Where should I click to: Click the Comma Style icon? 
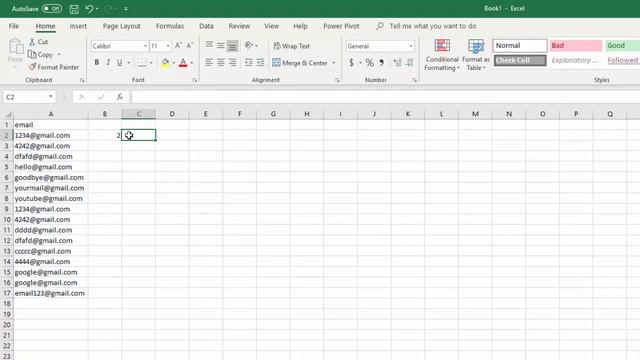(382, 63)
